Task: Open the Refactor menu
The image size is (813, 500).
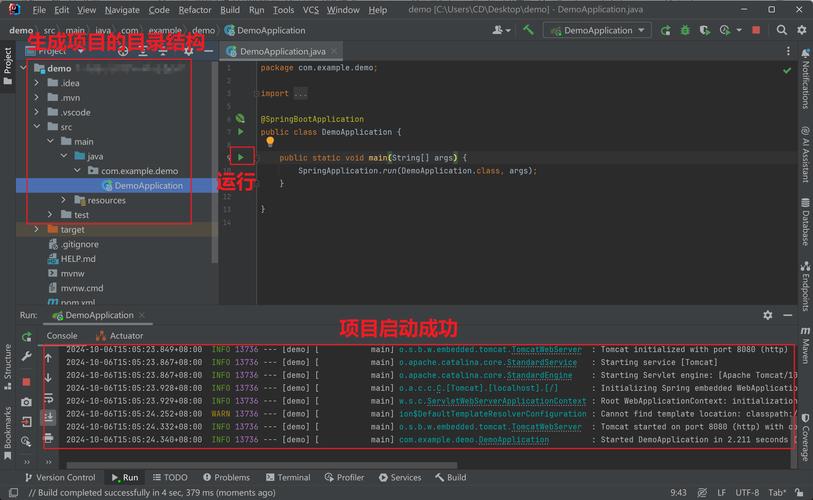Action: [195, 10]
